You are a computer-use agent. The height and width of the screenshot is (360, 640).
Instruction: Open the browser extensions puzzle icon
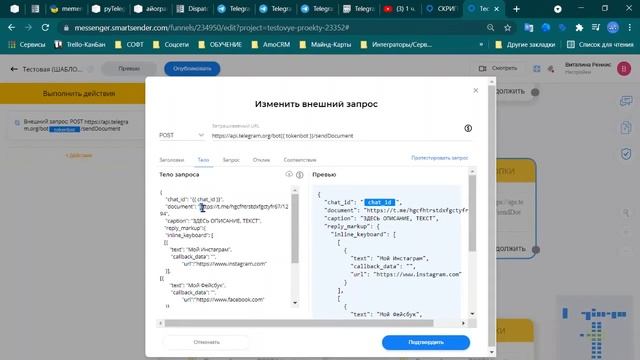pyautogui.click(x=579, y=28)
